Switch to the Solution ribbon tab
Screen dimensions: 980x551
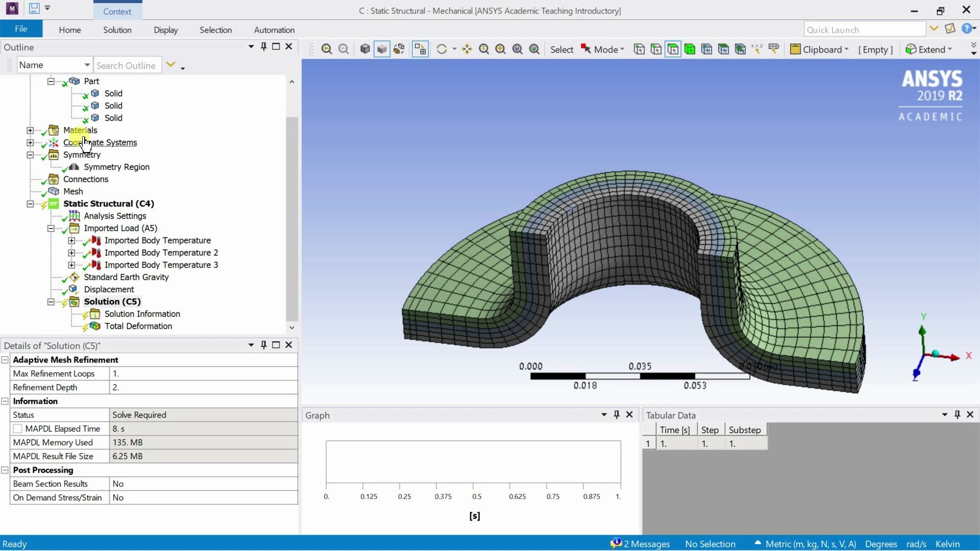[117, 30]
